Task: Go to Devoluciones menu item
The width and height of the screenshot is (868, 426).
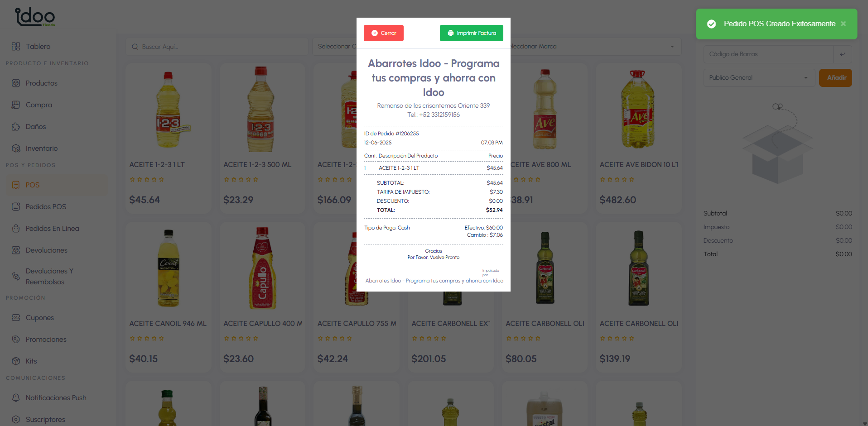Action: click(46, 250)
